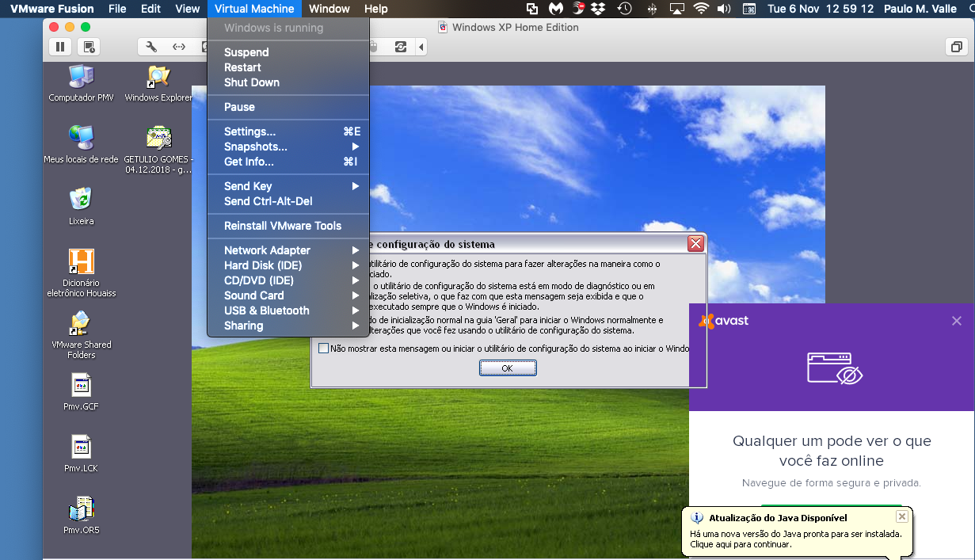Expand the Snapshots submenu
This screenshot has width=975, height=560.
click(x=288, y=147)
